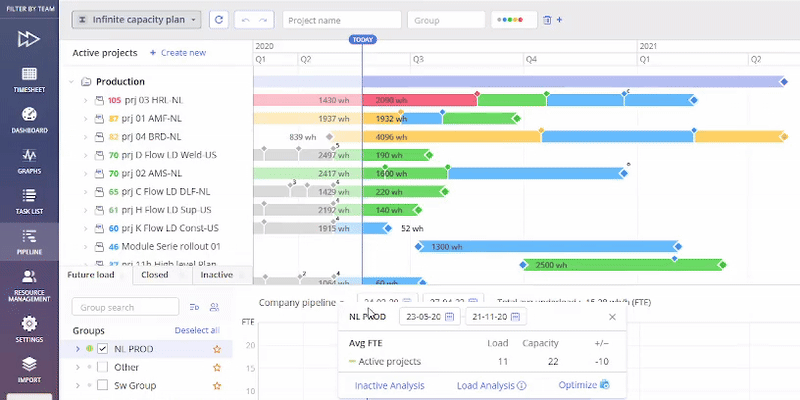Open the color filter dots selector
This screenshot has width=800, height=400.
pyautogui.click(x=515, y=20)
